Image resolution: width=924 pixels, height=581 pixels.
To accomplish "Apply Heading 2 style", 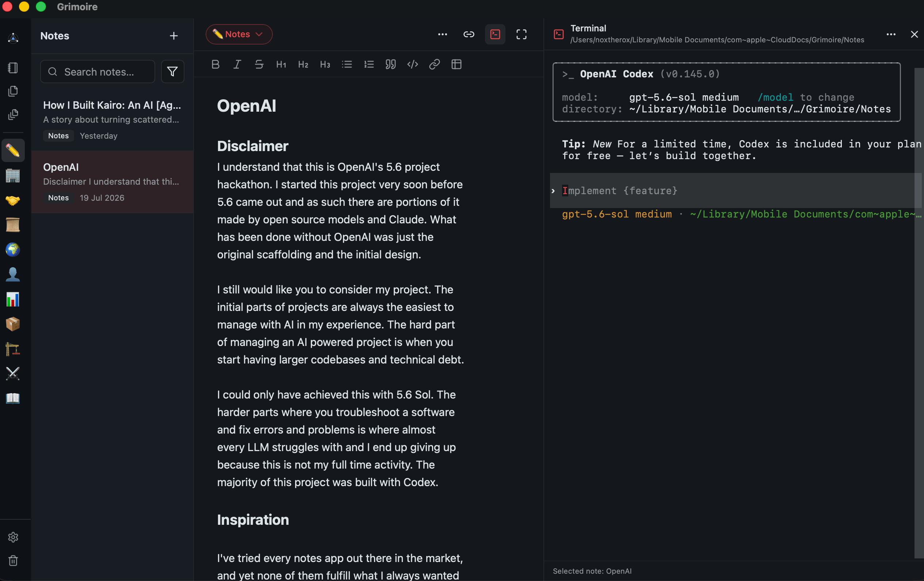I will click(x=303, y=64).
